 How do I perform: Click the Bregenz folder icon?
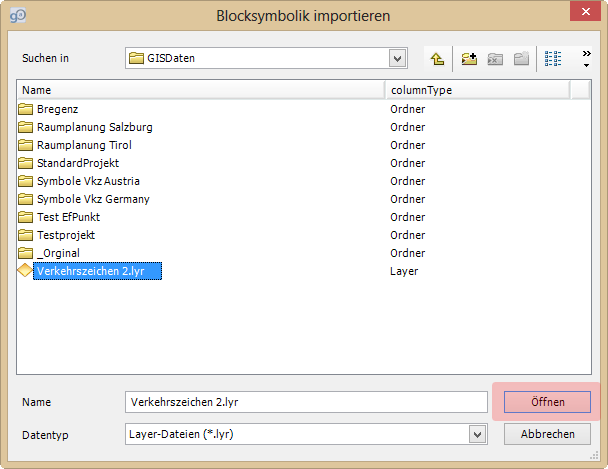pyautogui.click(x=26, y=109)
